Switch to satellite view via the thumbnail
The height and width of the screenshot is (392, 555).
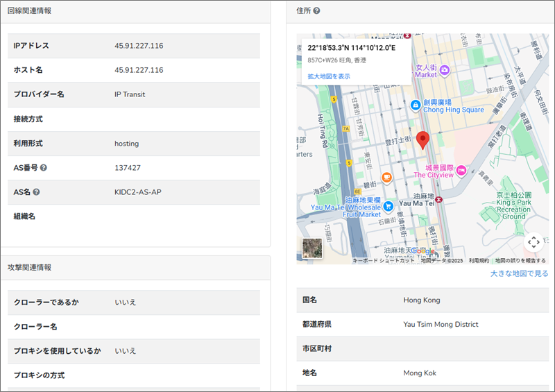click(x=312, y=248)
